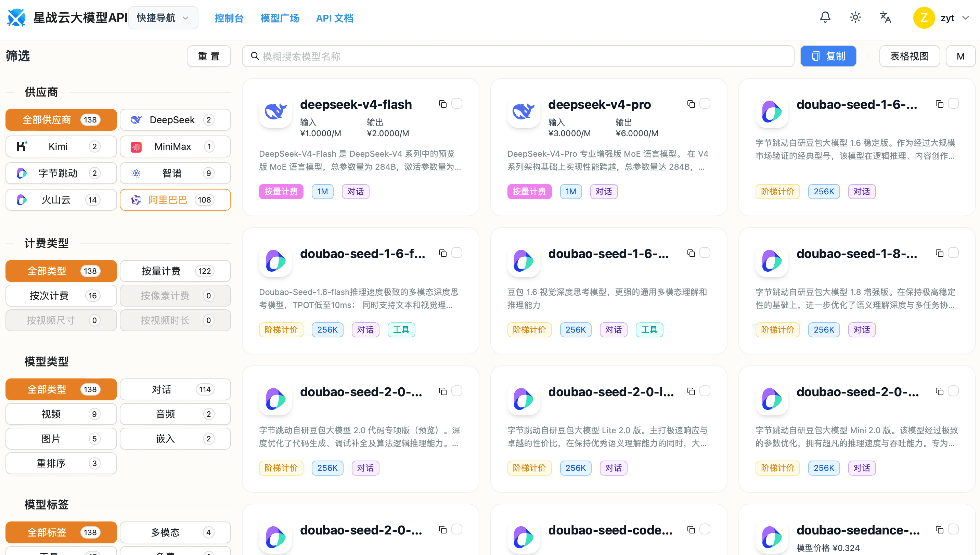Tick checkbox on doubao-seed-1-8-... card
This screenshot has width=980, height=555.
tap(953, 253)
